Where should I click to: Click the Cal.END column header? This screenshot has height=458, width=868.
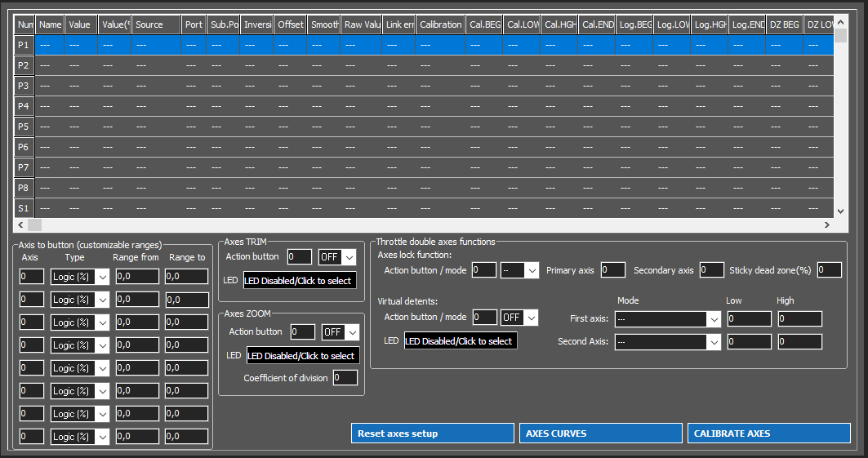click(x=597, y=24)
